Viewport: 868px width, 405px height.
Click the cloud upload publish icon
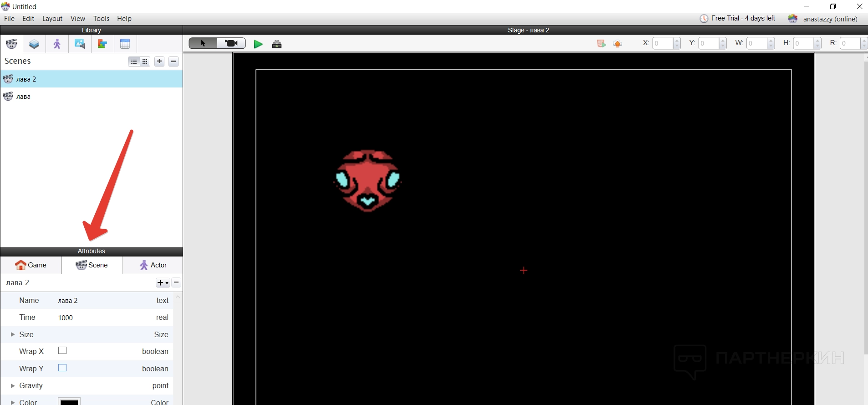618,43
